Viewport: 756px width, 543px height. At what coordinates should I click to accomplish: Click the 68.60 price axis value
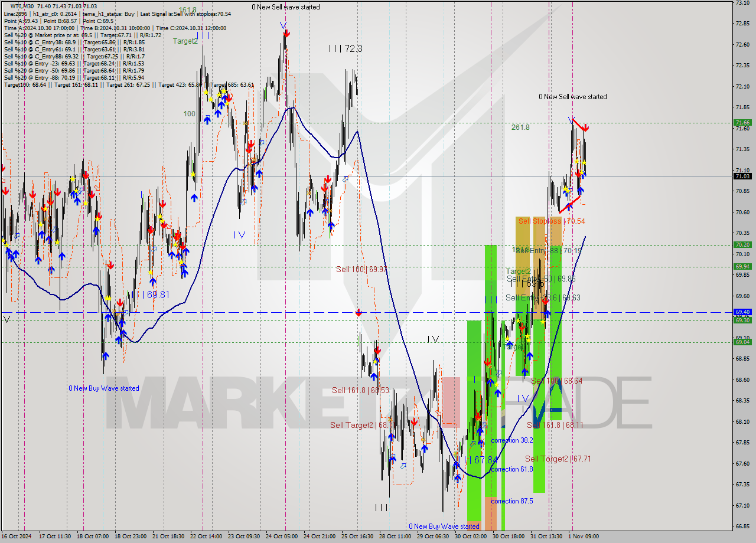742,380
